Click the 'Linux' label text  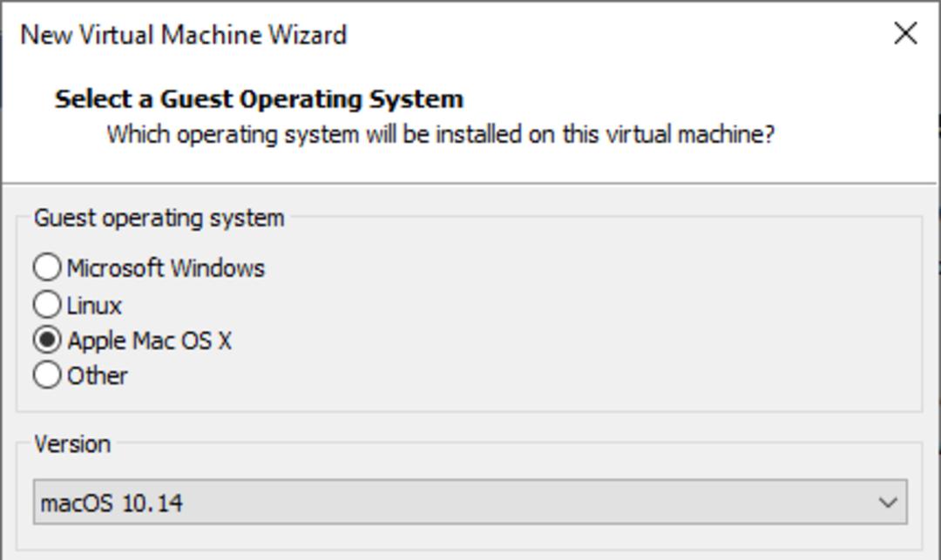[94, 306]
